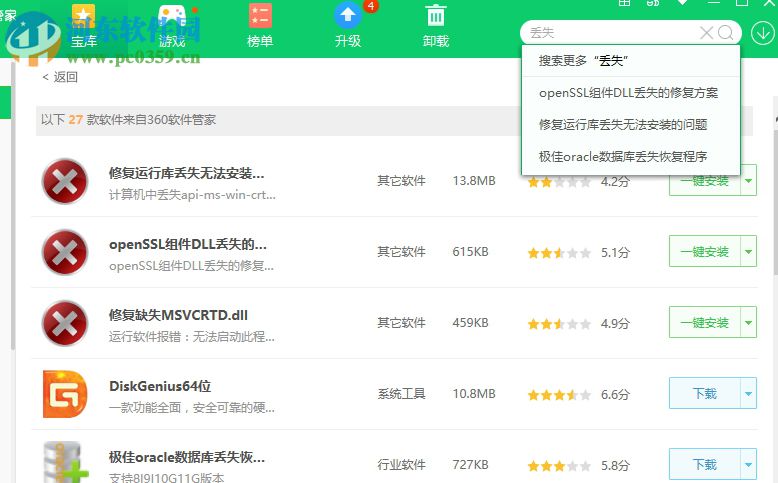778x483 pixels.
Task: Click the magnifier search icon
Action: (x=725, y=33)
